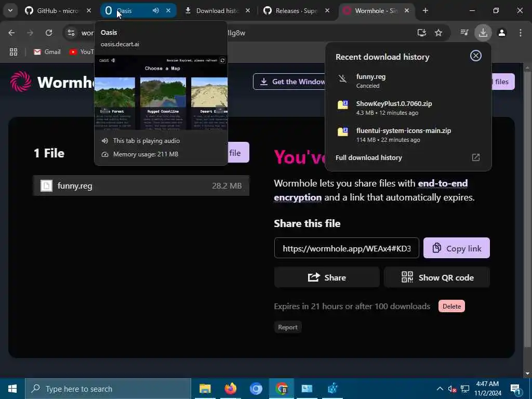The image size is (532, 399).
Task: Click the share link input field
Action: [347, 248]
